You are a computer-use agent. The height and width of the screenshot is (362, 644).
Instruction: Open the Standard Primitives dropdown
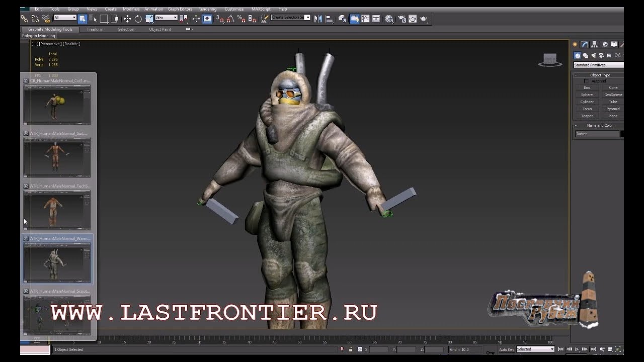coord(598,65)
